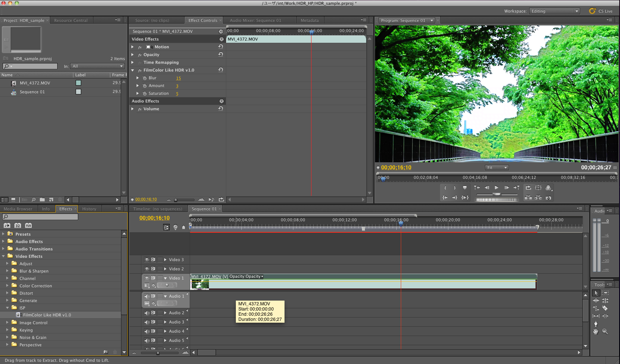Open Audio Mixer: Sequence 01 tab
The width and height of the screenshot is (620, 364).
point(255,20)
